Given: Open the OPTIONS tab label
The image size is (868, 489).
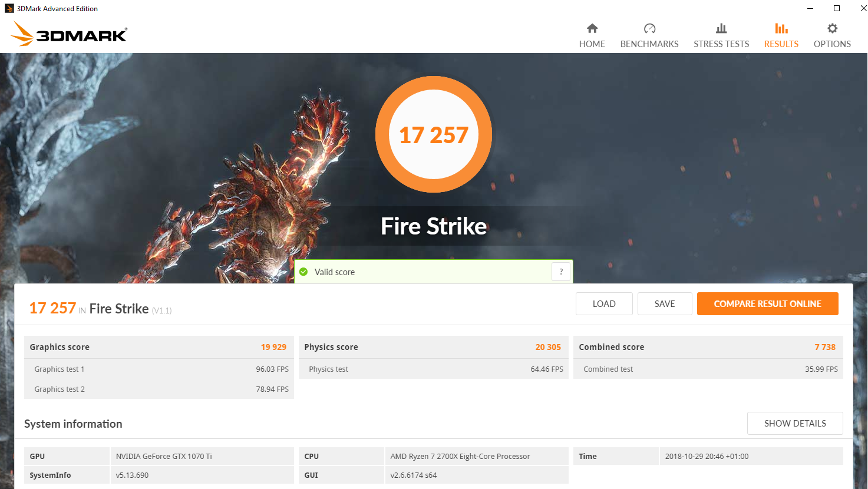Looking at the screenshot, I should click(x=832, y=44).
